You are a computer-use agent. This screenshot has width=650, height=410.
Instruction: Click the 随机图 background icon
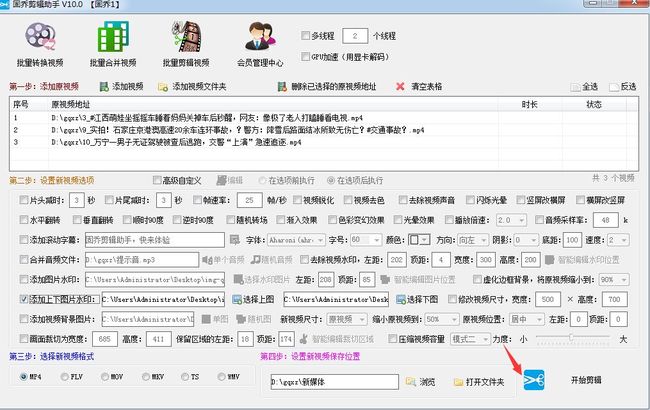(x=241, y=319)
